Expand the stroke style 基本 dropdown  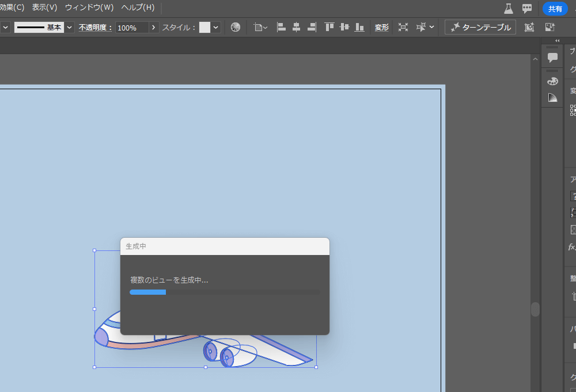[x=70, y=27]
